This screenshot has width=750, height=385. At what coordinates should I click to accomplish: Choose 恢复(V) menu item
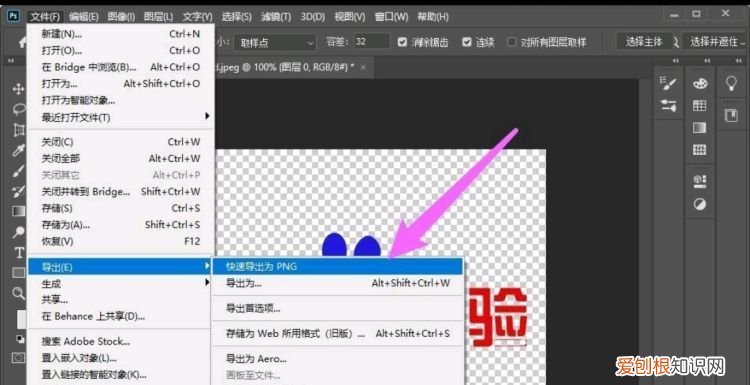pos(120,242)
